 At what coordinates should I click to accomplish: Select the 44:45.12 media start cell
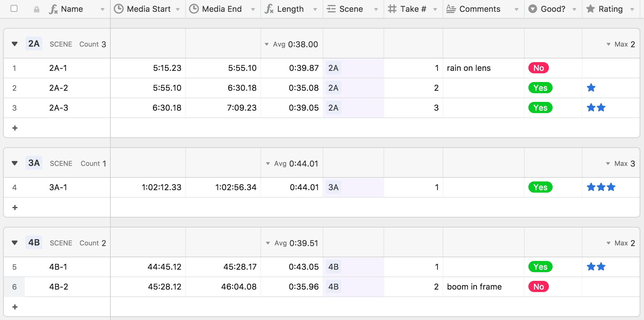(x=148, y=267)
